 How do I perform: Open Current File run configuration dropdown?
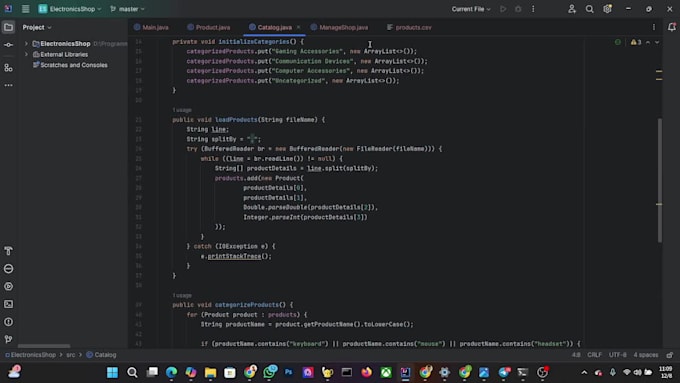tap(471, 9)
